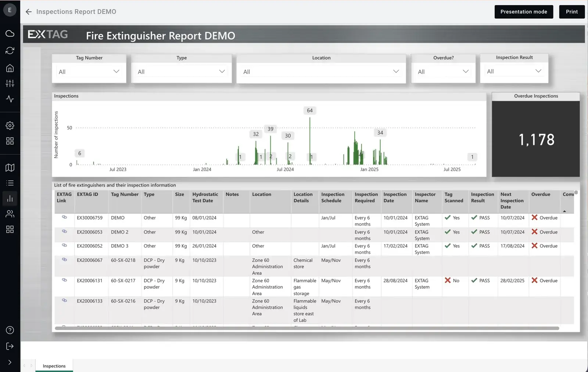Select the bar chart reports icon in the sidebar
This screenshot has width=588, height=372.
(x=10, y=199)
